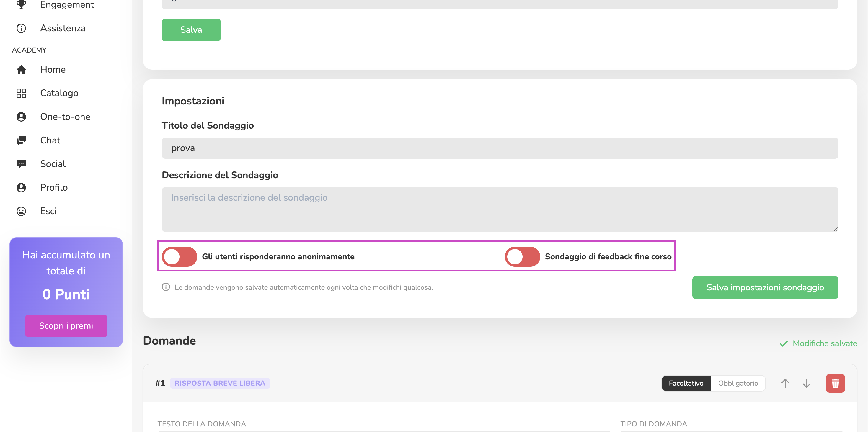This screenshot has height=432, width=868.
Task: Go to Catalogo in the sidebar
Action: click(59, 93)
